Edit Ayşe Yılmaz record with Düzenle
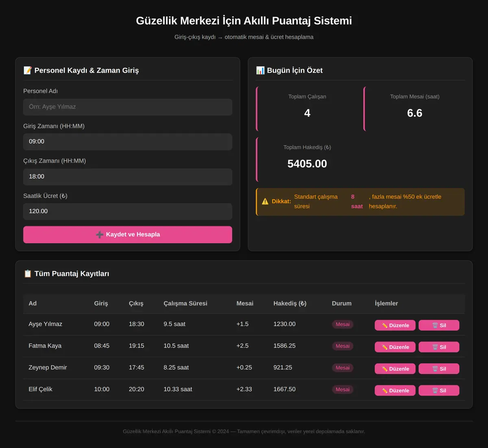Image resolution: width=488 pixels, height=448 pixels. (x=395, y=325)
